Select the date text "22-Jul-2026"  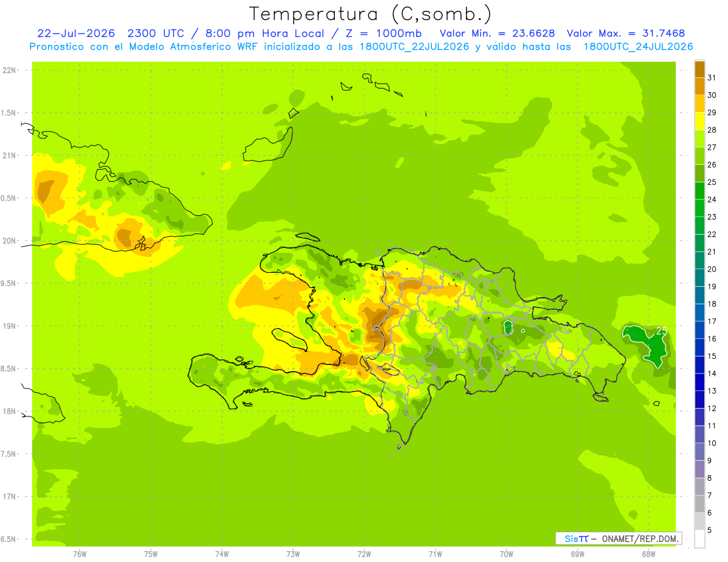[x=75, y=33]
